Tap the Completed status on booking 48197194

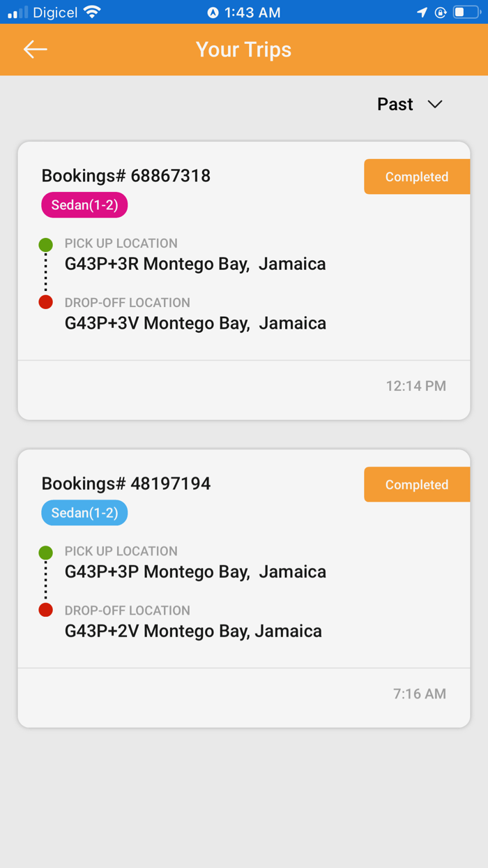click(x=416, y=484)
